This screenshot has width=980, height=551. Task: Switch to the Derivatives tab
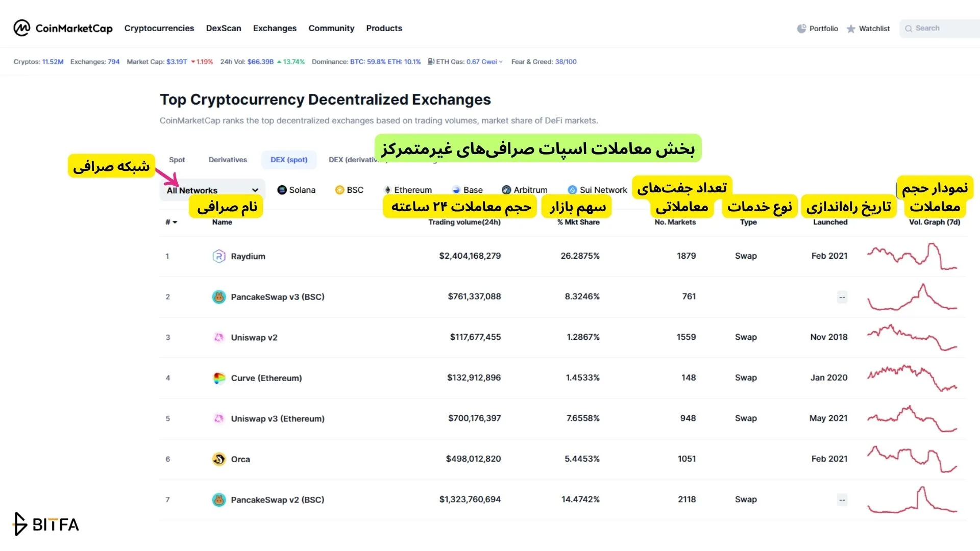coord(228,160)
